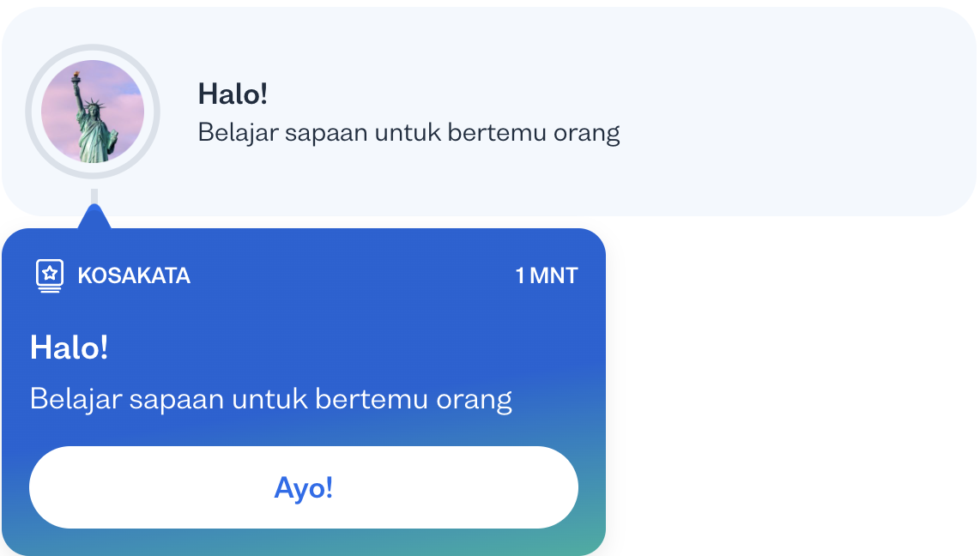Click empty blue area between KOSAKATA and 1 MNT
Viewport: 980px width, 556px height.
click(353, 275)
